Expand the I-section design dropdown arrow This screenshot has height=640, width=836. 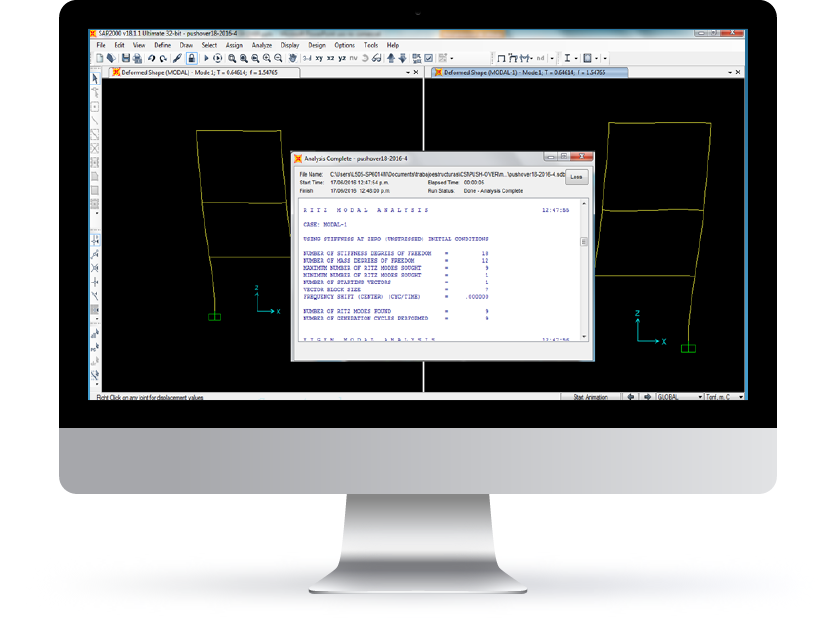pyautogui.click(x=576, y=58)
